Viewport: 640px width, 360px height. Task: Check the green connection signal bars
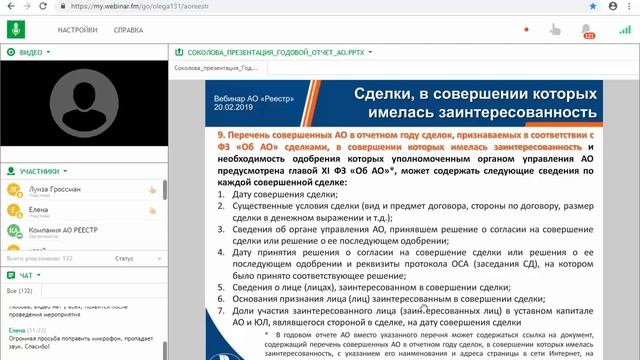625,29
